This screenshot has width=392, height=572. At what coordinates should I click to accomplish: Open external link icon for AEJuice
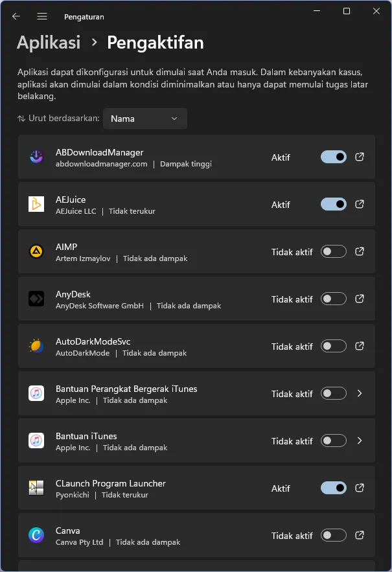click(x=360, y=204)
